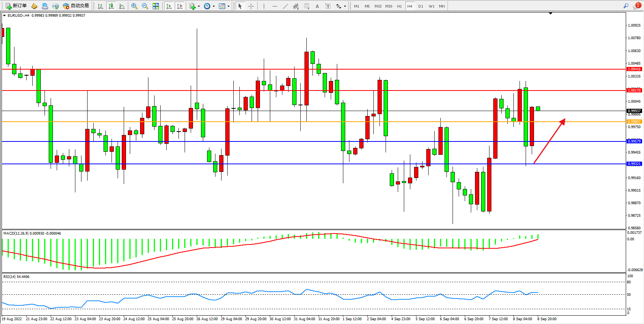The height and width of the screenshot is (324, 644).
Task: Select the crosshair tool
Action: (x=251, y=6)
